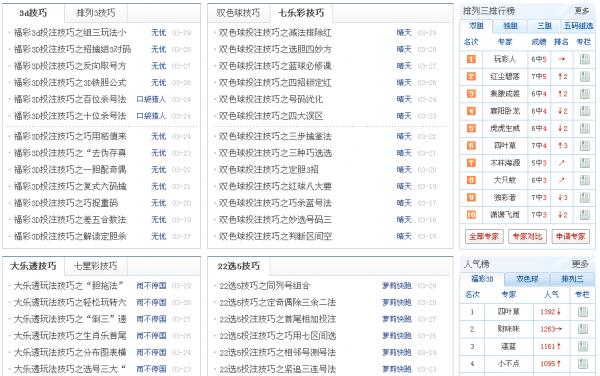600x376 pixels.
Task: Click popularity value 1095
Action: click(x=548, y=364)
